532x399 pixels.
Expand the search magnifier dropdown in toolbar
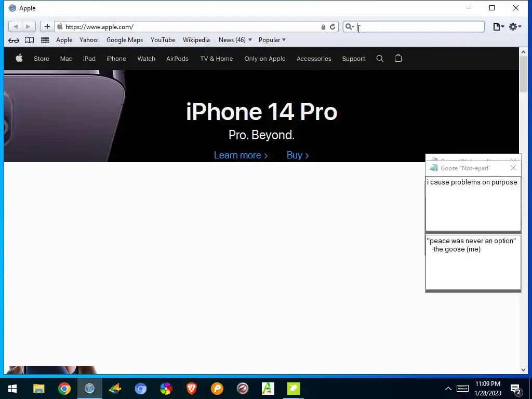[x=350, y=26]
